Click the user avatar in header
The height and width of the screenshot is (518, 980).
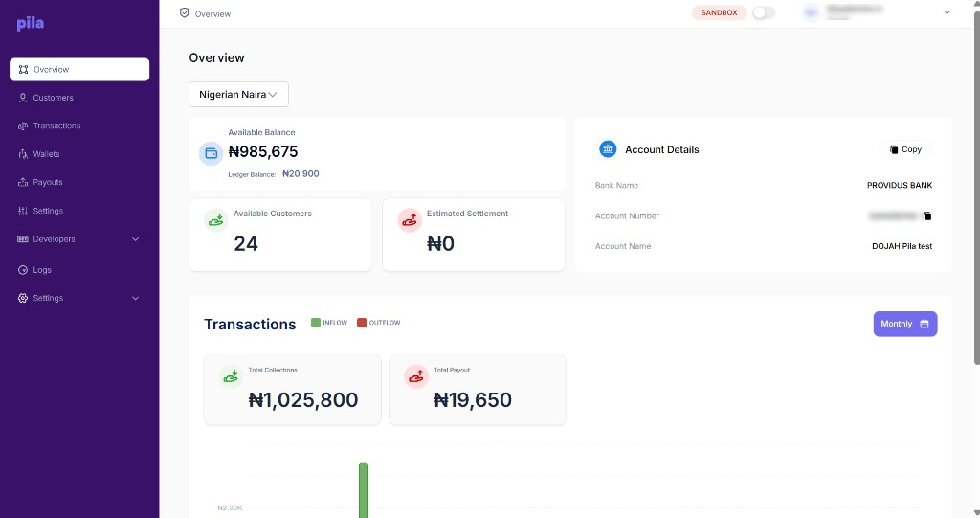click(811, 12)
